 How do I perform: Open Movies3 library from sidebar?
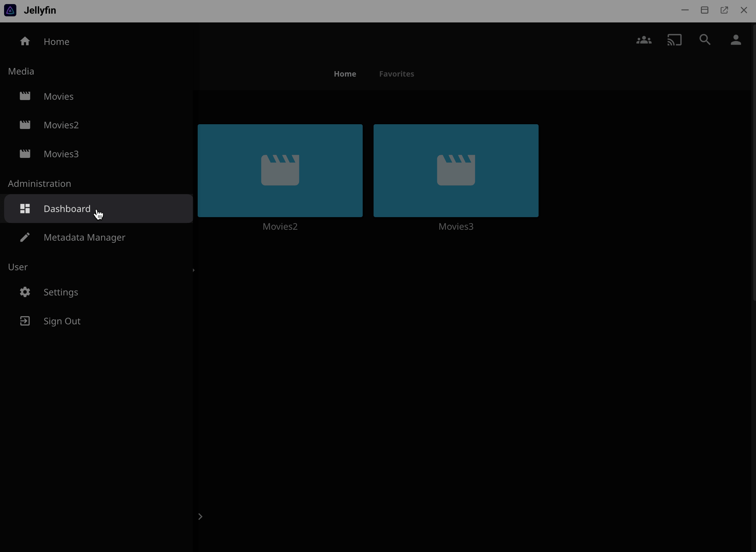point(61,154)
